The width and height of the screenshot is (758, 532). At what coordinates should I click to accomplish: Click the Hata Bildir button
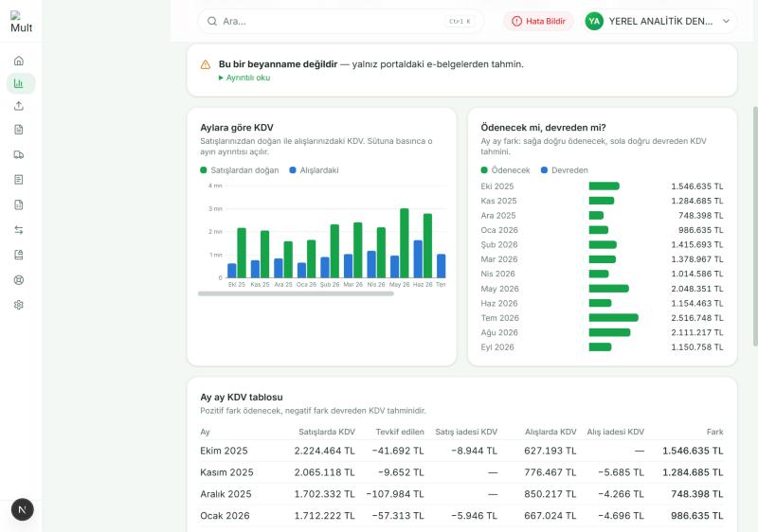point(538,21)
